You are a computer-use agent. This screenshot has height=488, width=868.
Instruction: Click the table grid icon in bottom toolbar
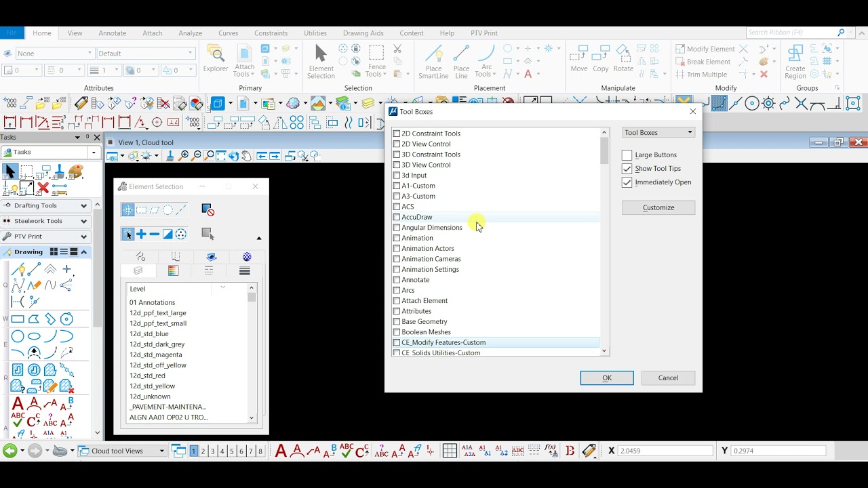[450, 451]
